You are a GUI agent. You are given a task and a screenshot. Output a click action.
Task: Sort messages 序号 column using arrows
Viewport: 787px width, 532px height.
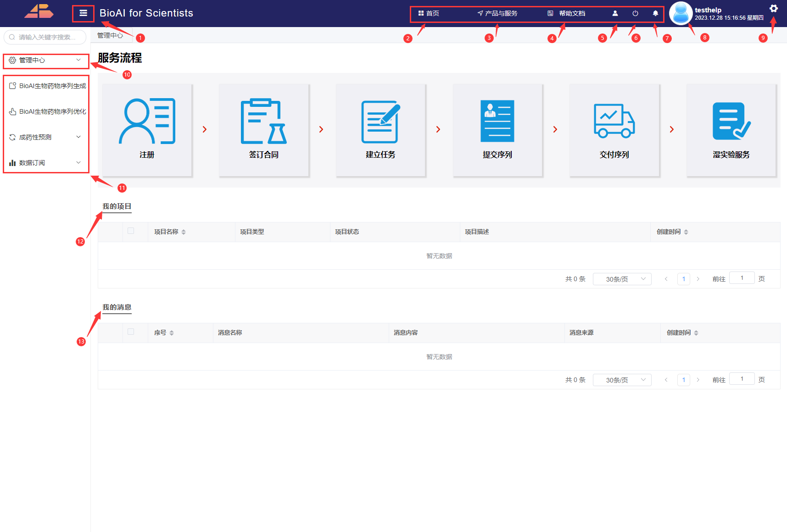tap(172, 333)
